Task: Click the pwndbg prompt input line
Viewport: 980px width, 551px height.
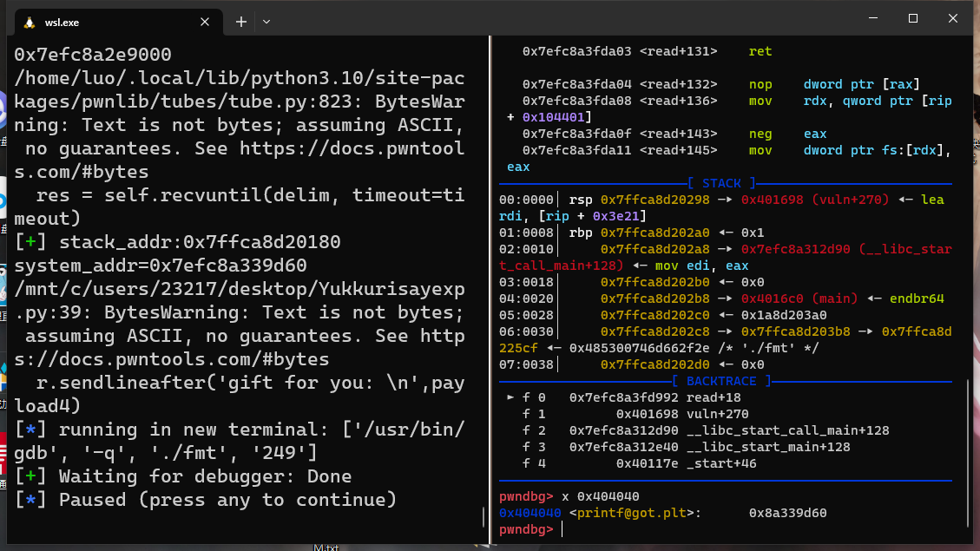Action: [x=725, y=529]
